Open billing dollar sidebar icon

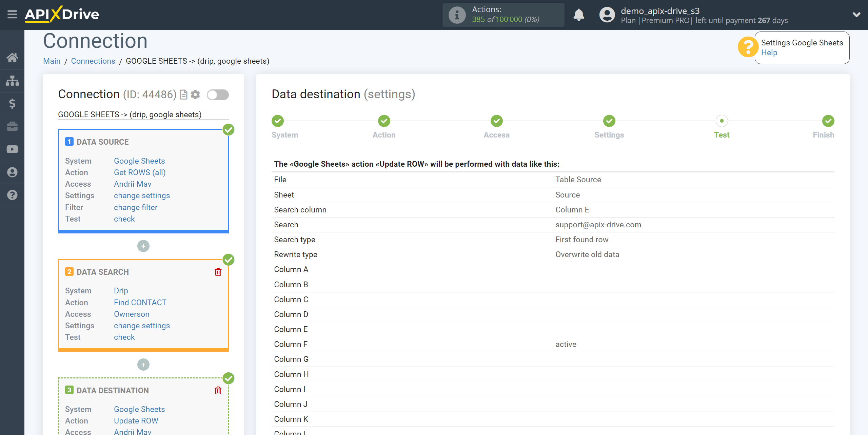click(x=12, y=103)
